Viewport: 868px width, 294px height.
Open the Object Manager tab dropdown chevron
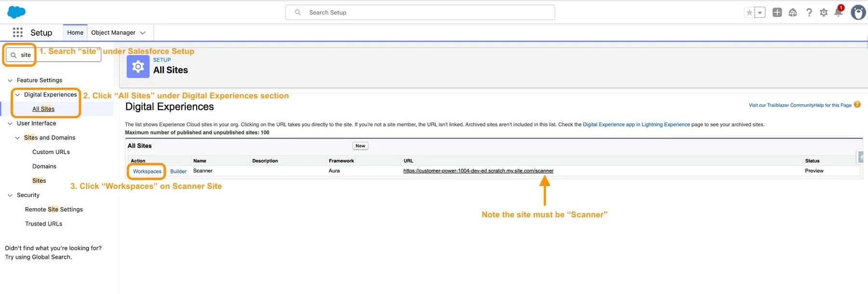tap(143, 33)
